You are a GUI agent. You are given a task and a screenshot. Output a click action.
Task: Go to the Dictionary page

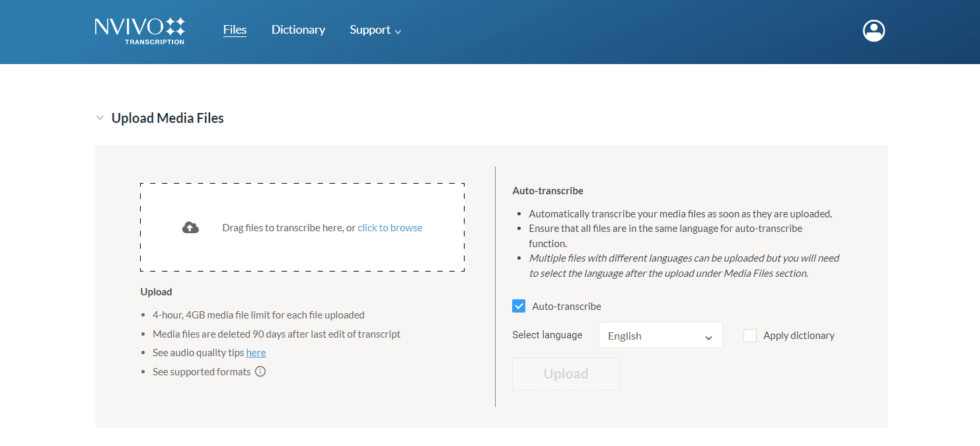coord(298,30)
